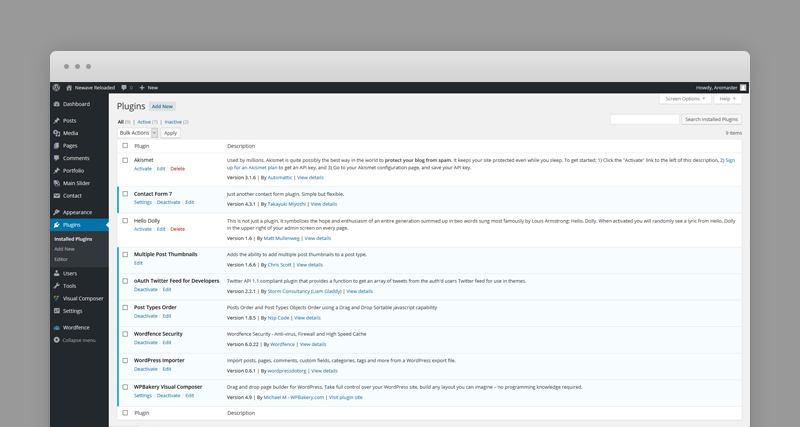
Task: Open the Installed Plugins submenu item
Action: coord(73,239)
